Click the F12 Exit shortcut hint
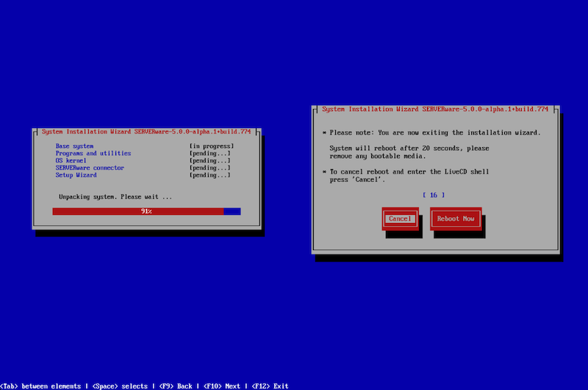588x390 pixels. 270,386
